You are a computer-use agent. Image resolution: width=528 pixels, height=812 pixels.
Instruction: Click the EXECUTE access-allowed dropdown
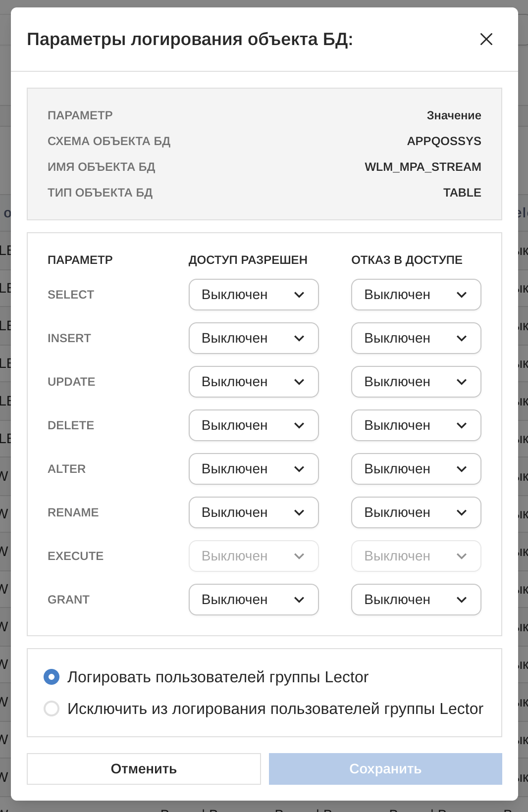(253, 556)
